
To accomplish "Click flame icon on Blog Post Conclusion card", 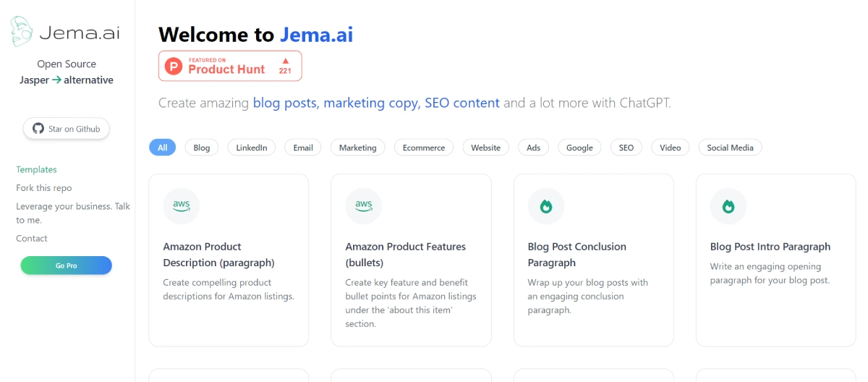I will (546, 206).
